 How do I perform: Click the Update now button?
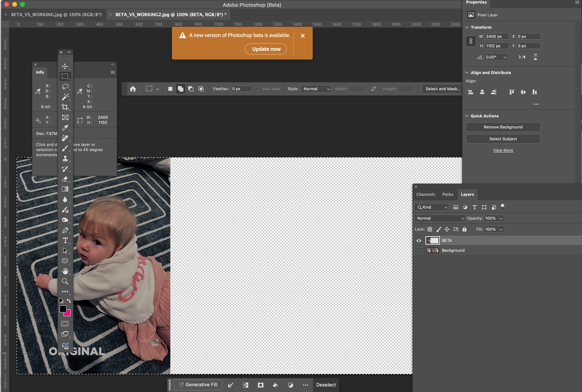coord(266,49)
